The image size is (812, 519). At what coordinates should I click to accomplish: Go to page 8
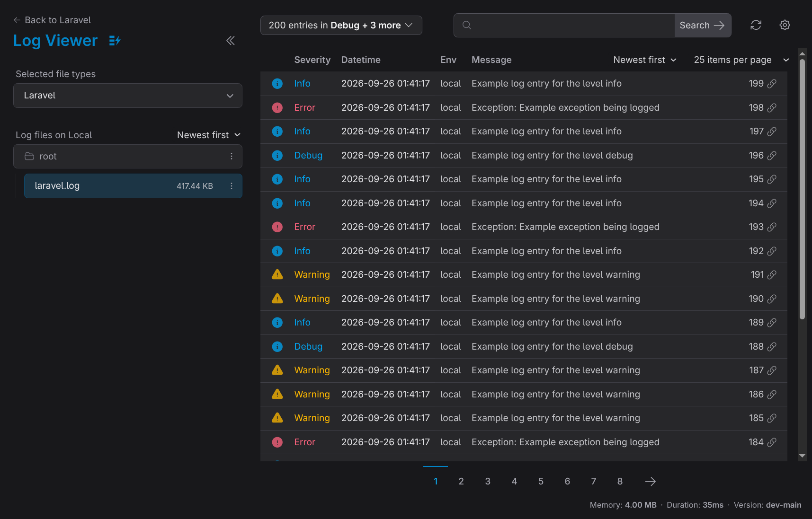(620, 482)
